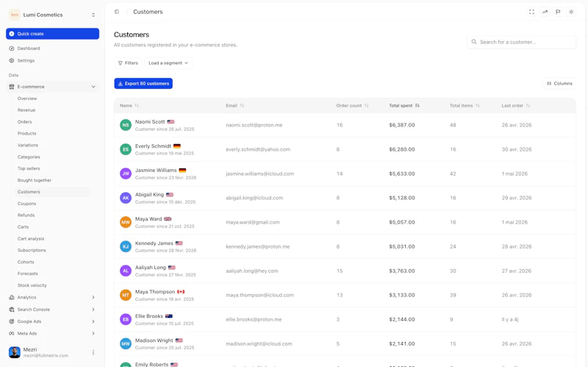Sort by Name column
The height and width of the screenshot is (367, 588).
(x=129, y=106)
